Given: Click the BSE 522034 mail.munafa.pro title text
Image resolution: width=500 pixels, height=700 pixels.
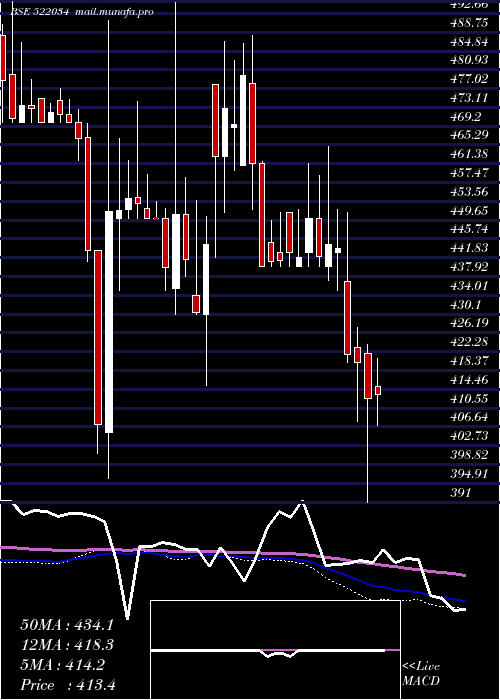Looking at the screenshot, I should click(82, 12).
